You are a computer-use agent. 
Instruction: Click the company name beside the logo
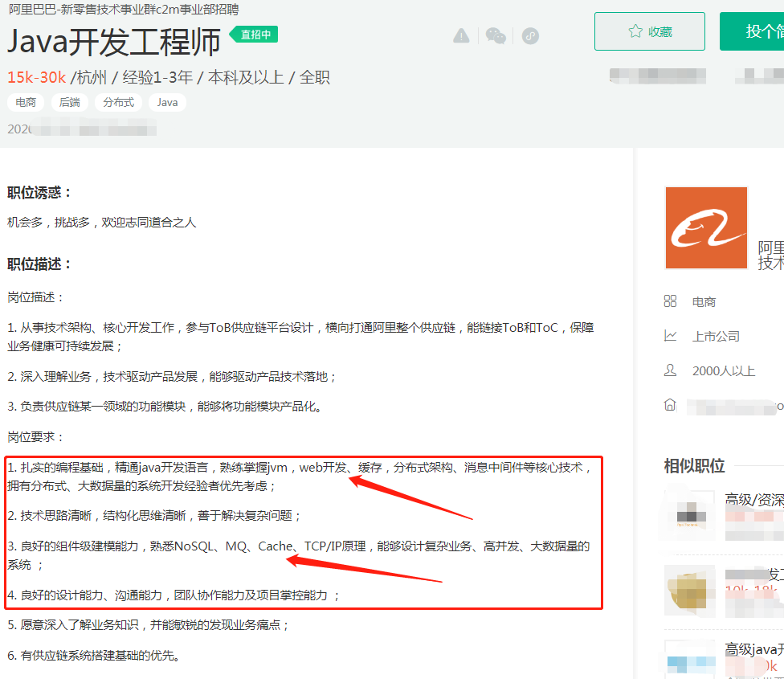(x=771, y=249)
